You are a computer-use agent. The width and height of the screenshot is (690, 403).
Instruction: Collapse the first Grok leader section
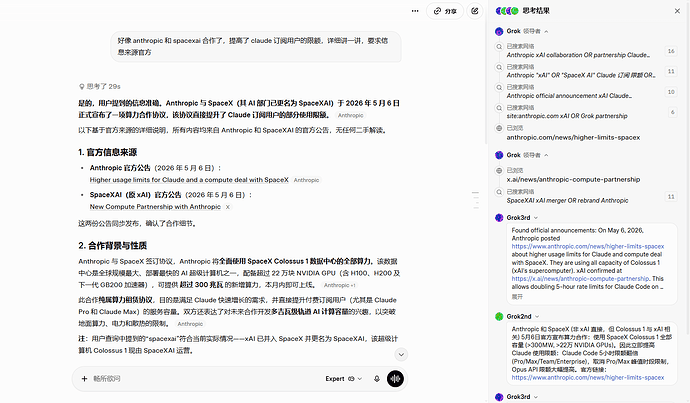(x=546, y=31)
